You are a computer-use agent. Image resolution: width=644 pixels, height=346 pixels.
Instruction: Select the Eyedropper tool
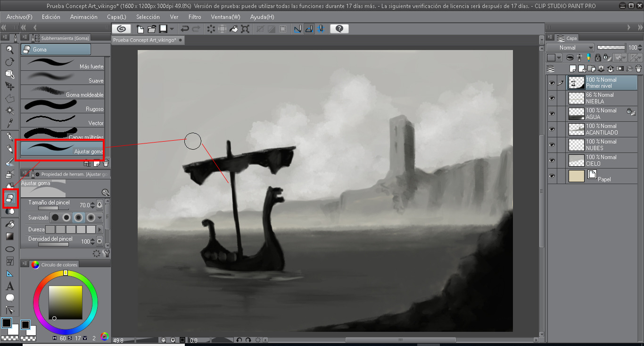(x=9, y=123)
